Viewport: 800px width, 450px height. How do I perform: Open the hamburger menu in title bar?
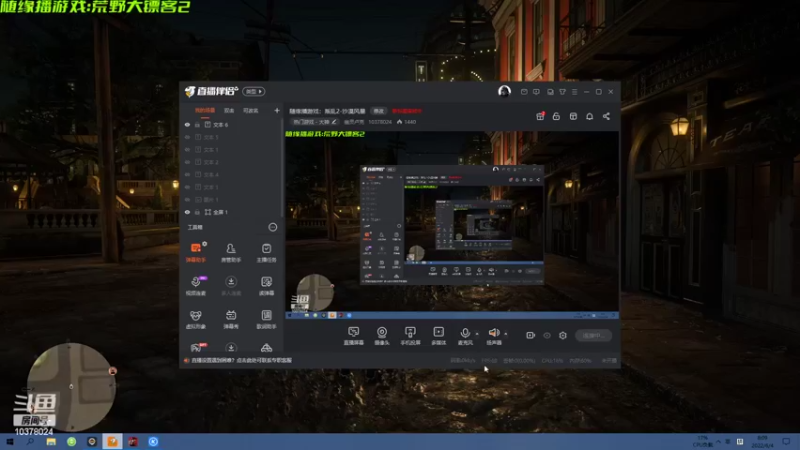coord(574,92)
